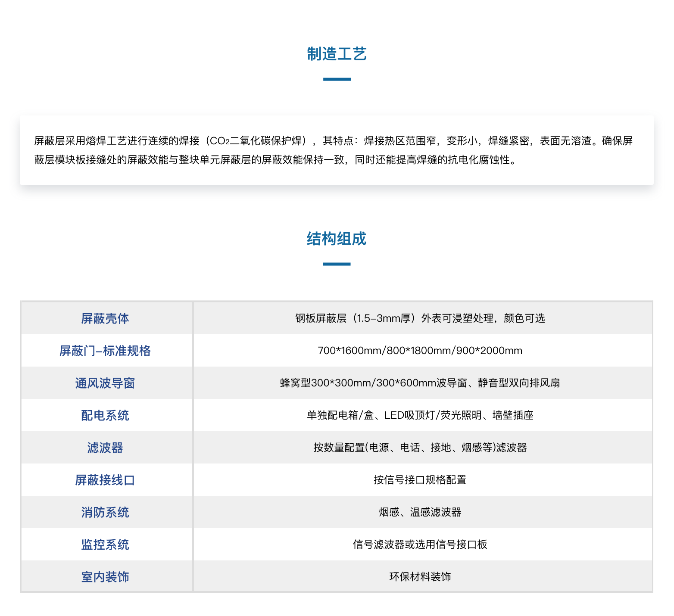Select the 屏蔽壳体 row label

[x=105, y=318]
